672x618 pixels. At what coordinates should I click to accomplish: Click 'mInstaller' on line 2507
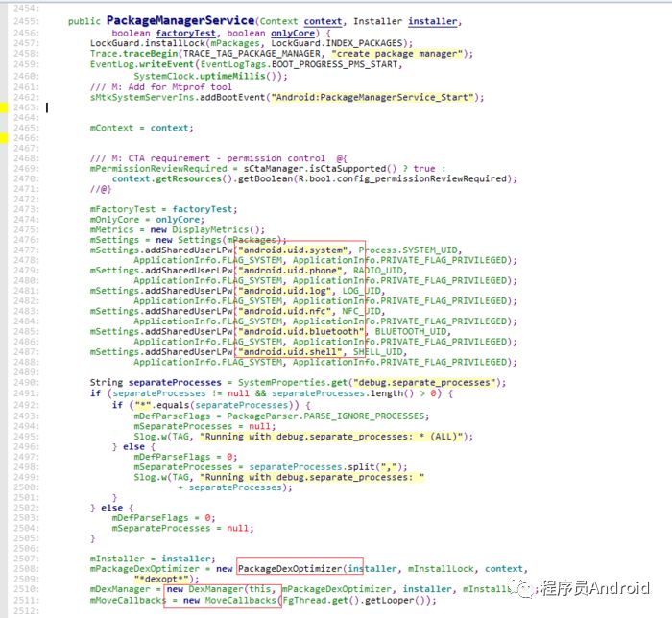[x=117, y=559]
